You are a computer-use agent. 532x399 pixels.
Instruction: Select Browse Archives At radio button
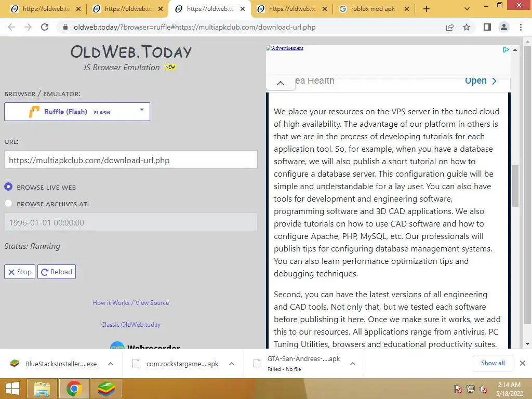click(x=8, y=203)
